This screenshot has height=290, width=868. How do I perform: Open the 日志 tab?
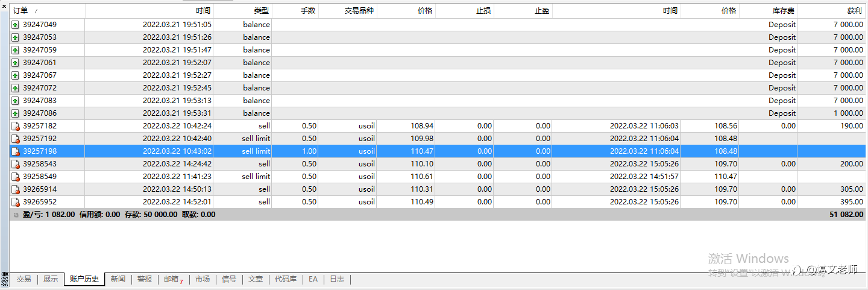(x=337, y=279)
